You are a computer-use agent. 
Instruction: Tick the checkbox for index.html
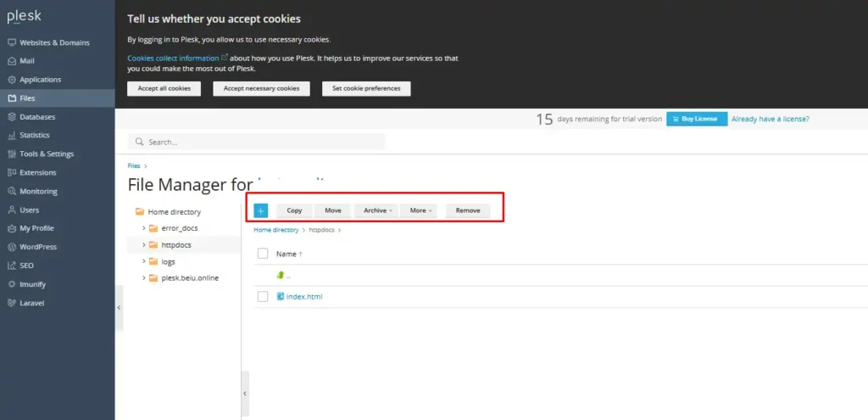(263, 296)
